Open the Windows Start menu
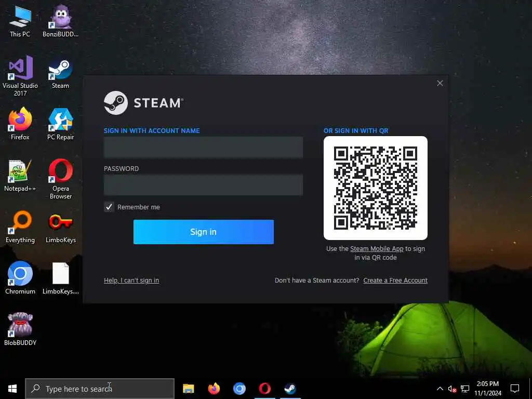The image size is (532, 399). 12,389
